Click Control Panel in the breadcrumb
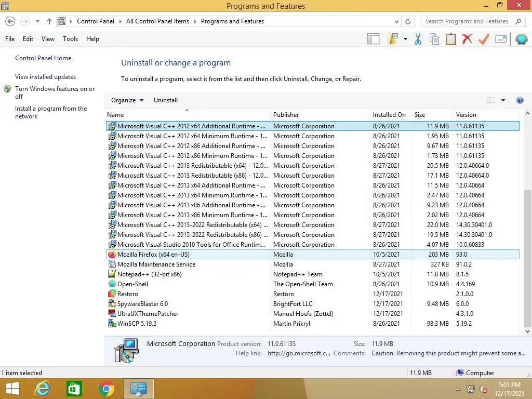 click(96, 21)
